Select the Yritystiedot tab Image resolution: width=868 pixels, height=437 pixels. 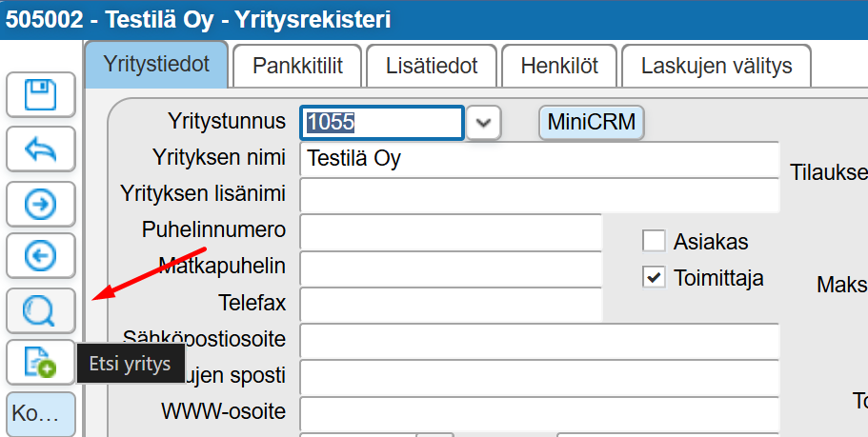click(157, 66)
